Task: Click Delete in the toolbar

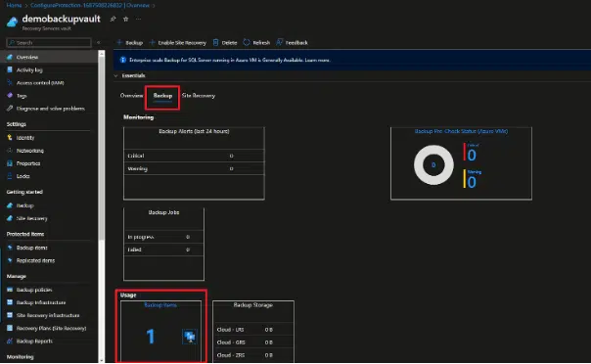Action: (225, 43)
